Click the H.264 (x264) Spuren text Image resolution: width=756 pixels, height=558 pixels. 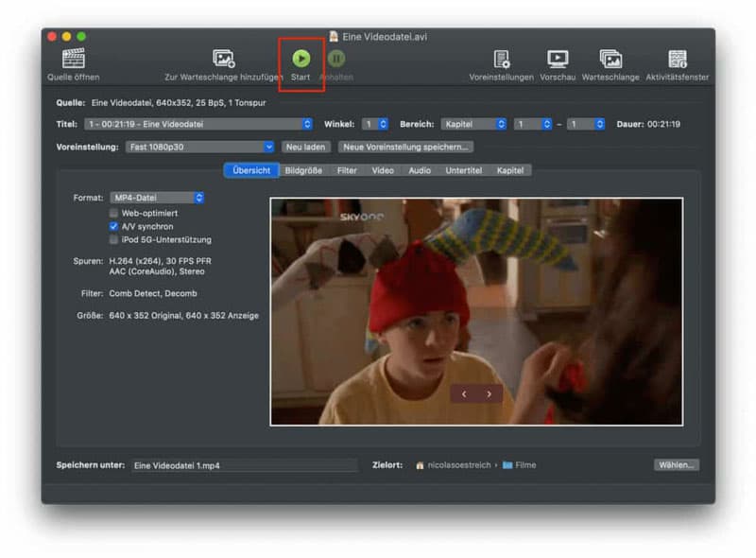pyautogui.click(x=160, y=261)
